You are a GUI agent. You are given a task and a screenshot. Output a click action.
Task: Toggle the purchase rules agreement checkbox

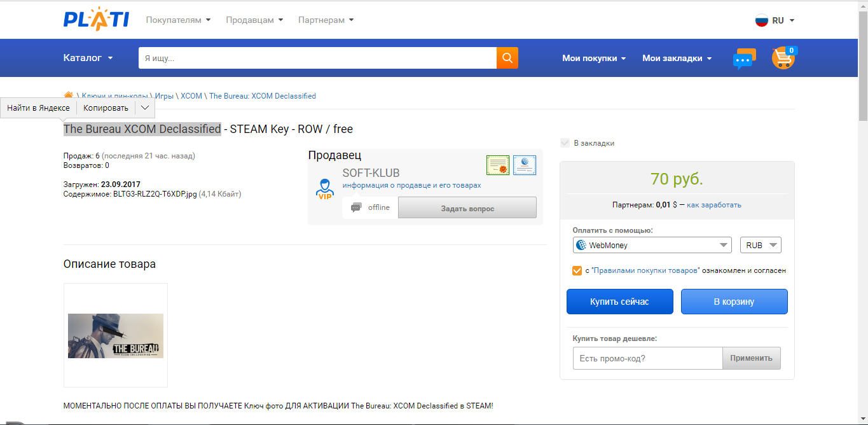click(x=577, y=270)
